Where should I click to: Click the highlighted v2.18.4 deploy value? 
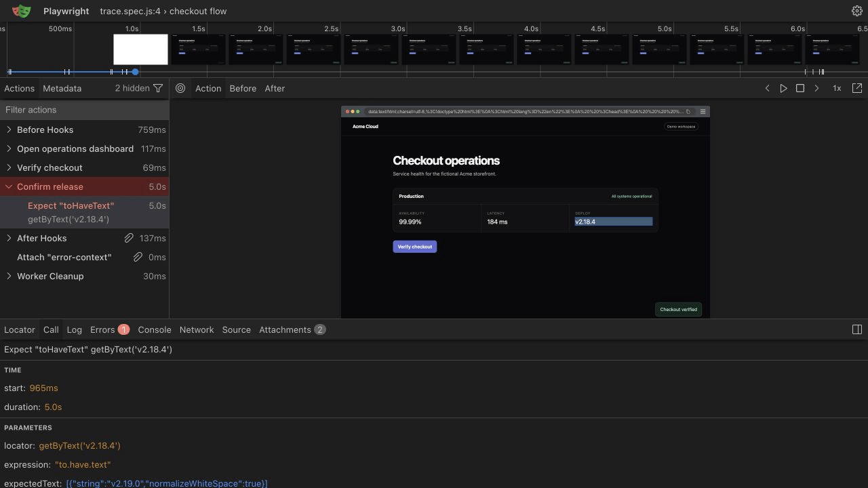pos(614,222)
